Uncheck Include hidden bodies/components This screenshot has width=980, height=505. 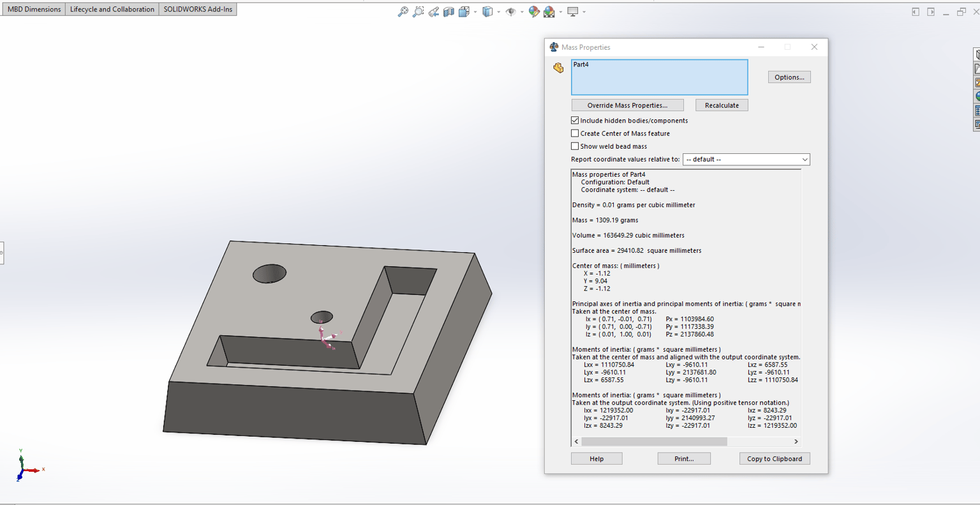(x=575, y=120)
